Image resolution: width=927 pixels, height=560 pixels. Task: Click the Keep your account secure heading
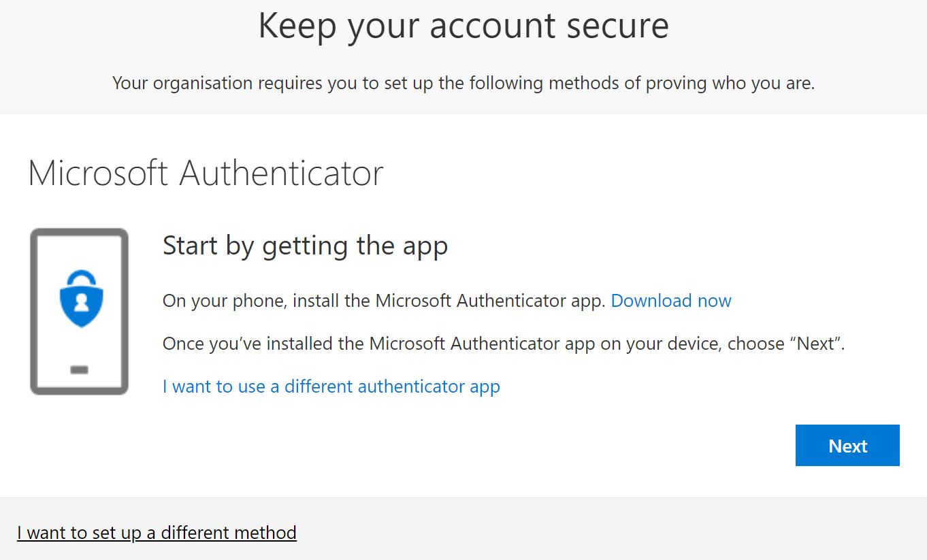[463, 26]
